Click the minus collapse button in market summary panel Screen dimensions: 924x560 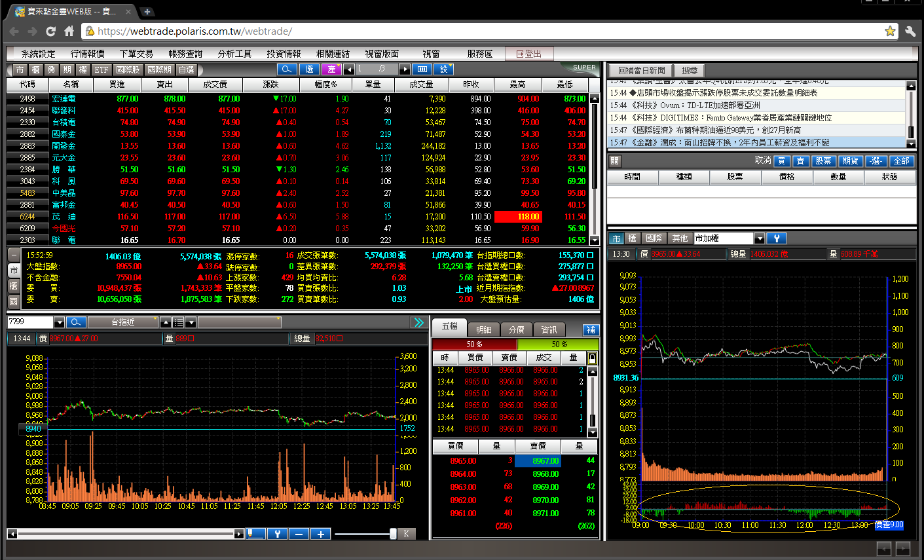click(13, 255)
